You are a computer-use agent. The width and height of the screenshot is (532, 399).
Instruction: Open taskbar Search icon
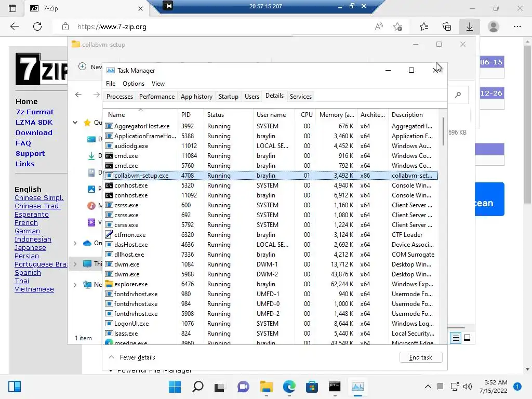tap(198, 387)
